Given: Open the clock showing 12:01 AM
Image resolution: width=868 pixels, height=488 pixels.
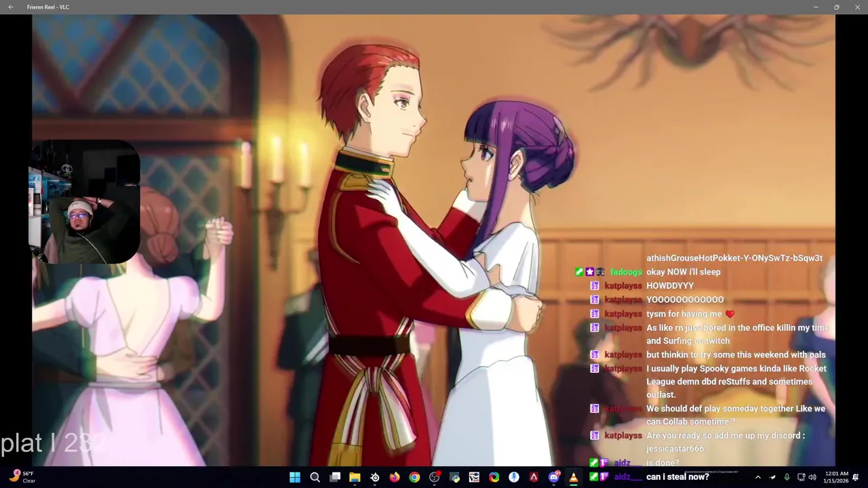Looking at the screenshot, I should pos(837,477).
